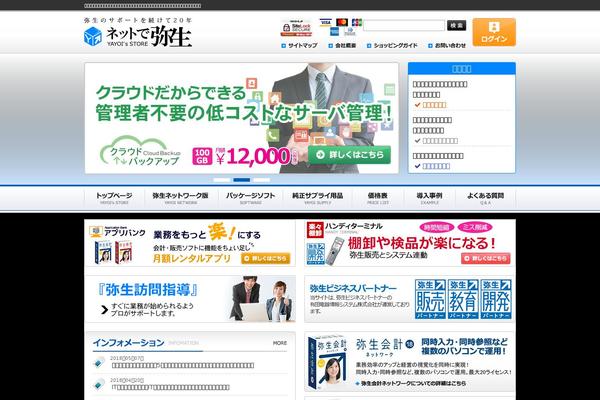This screenshot has height=400, width=600.
Task: Click the 弥生ビジネスパートナー heading
Action: click(353, 288)
